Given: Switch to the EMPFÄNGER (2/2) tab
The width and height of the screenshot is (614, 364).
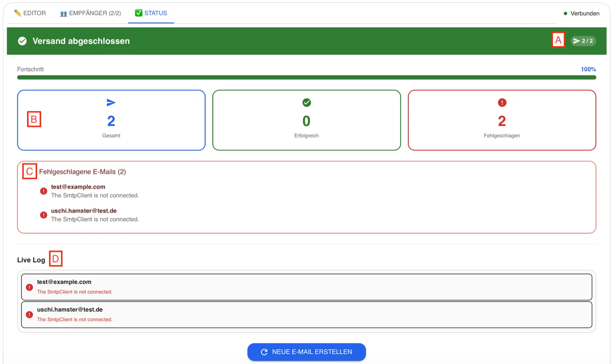Looking at the screenshot, I should [91, 13].
